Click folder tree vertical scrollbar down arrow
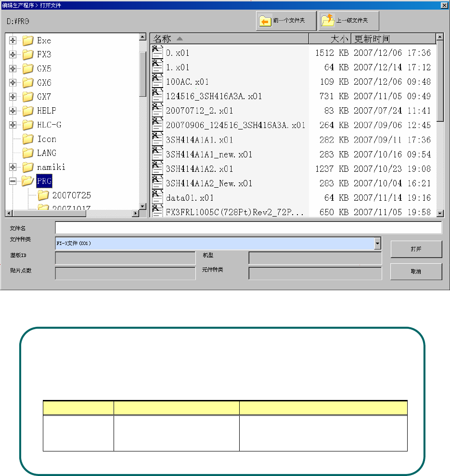The image size is (450, 476). click(x=143, y=206)
